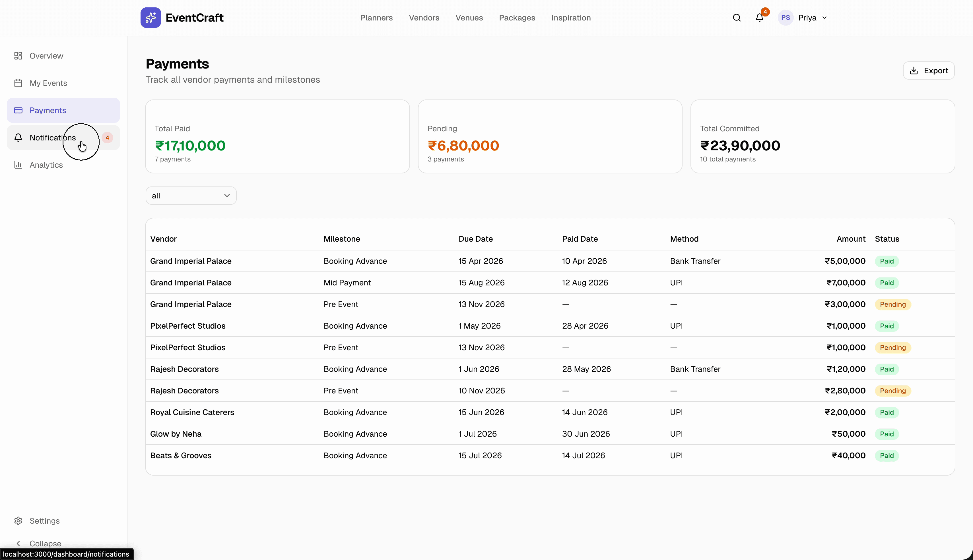The height and width of the screenshot is (560, 973).
Task: Select the My Events calendar icon
Action: click(18, 83)
